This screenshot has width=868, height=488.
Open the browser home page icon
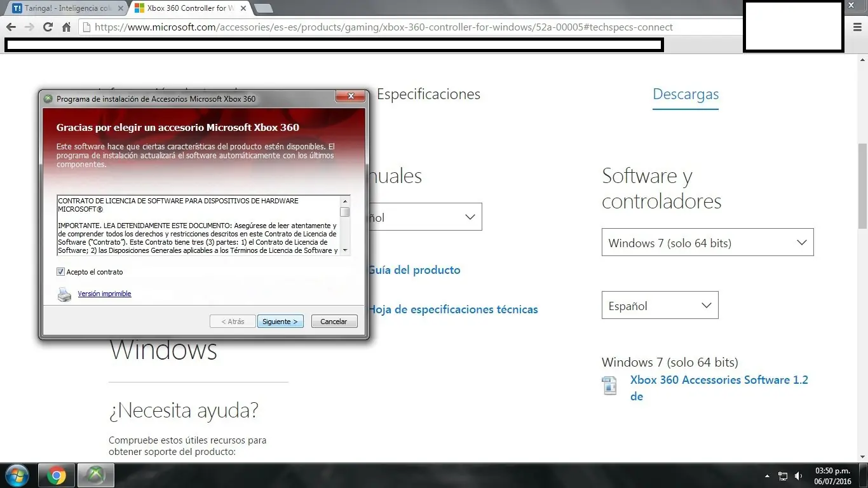coord(66,27)
